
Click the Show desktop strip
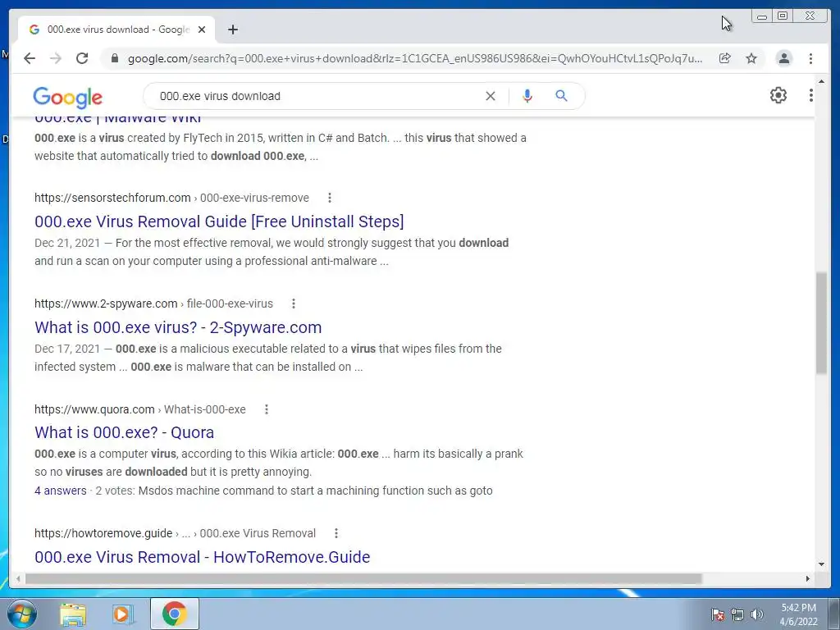836,614
